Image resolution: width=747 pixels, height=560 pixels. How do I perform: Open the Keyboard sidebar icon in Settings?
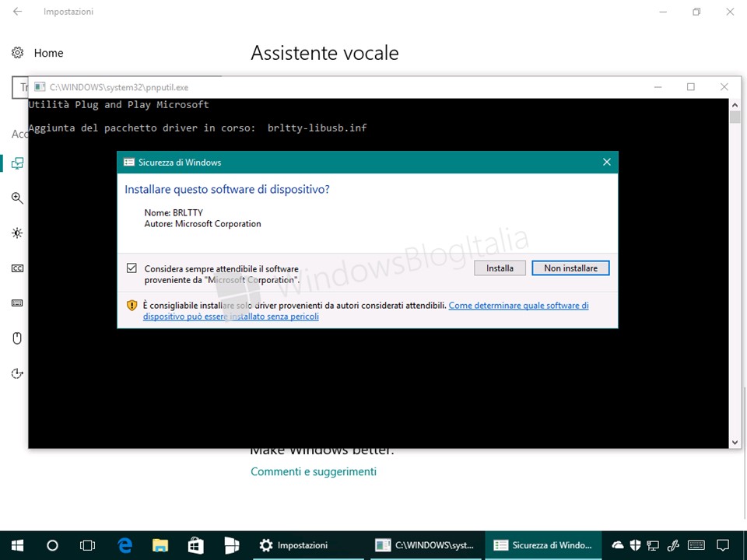[17, 303]
